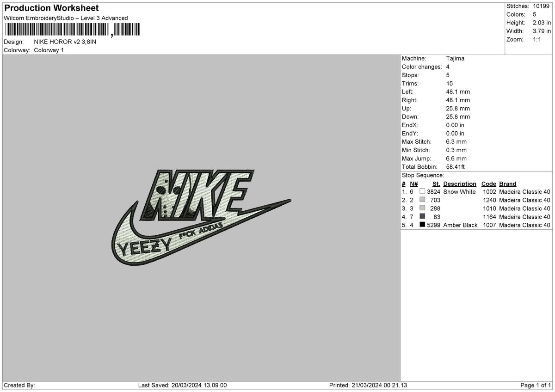Click the EndY value 0.00 in
This screenshot has width=555, height=392.
coord(456,133)
